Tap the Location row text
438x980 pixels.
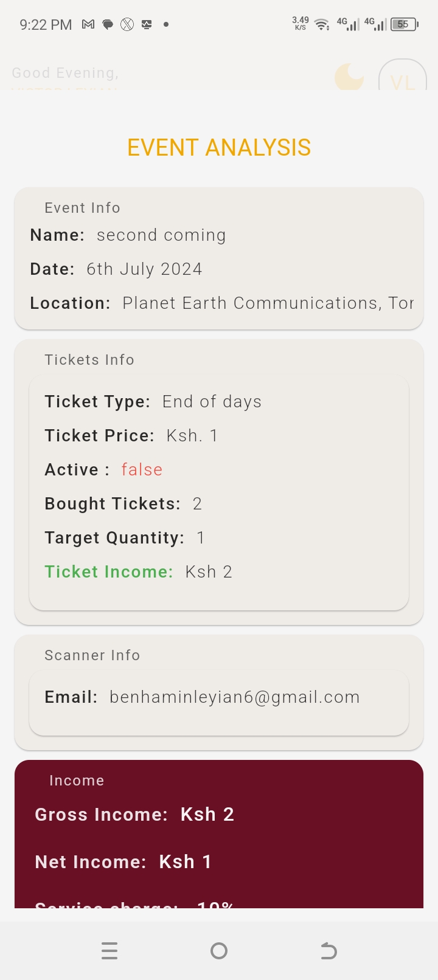tap(222, 303)
